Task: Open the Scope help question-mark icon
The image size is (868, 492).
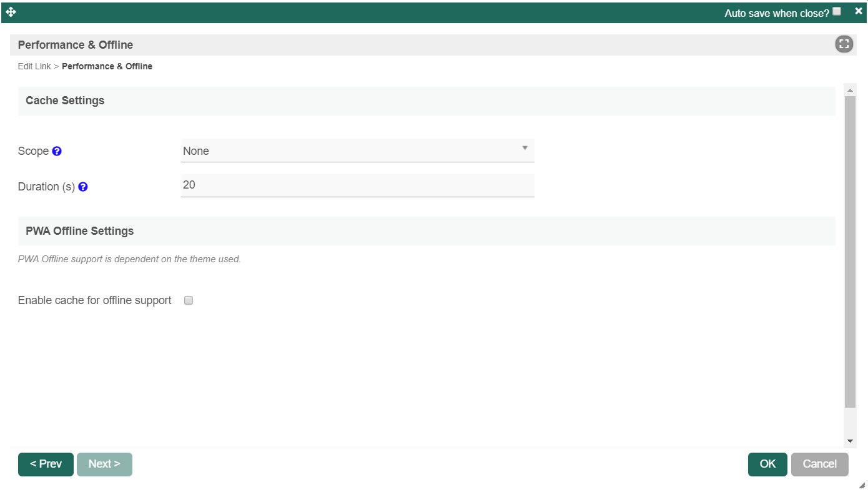Action: pyautogui.click(x=57, y=151)
